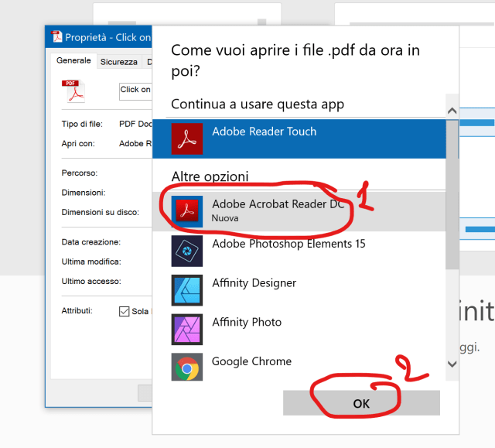Toggle the read-only attribute checkbox
Viewport: 495px width, 448px height.
point(124,311)
